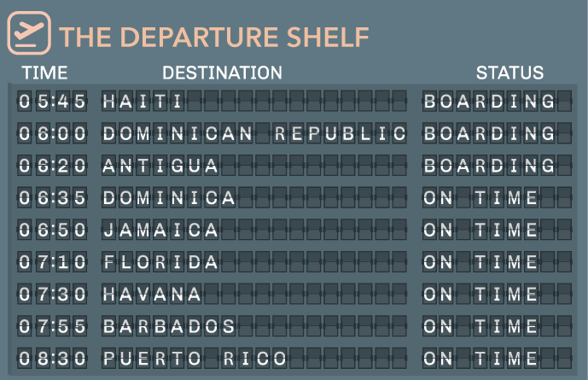This screenshot has height=380, width=588.
Task: Click the 08:30 departure time
Action: point(52,359)
